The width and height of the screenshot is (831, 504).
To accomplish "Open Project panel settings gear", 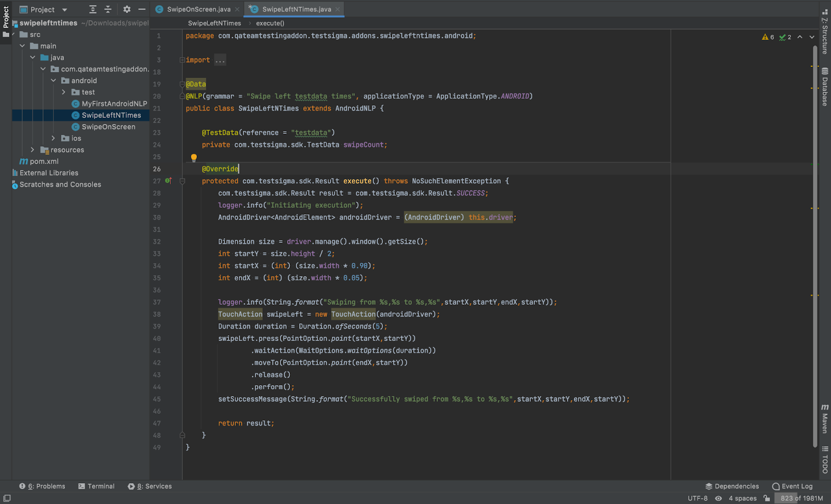I will click(127, 9).
